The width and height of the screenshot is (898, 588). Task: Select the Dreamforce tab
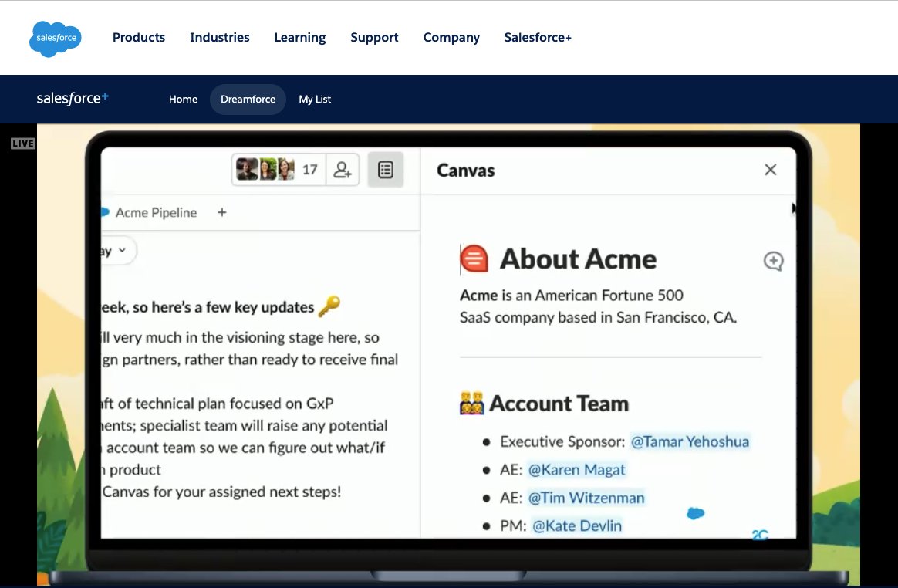coord(248,99)
